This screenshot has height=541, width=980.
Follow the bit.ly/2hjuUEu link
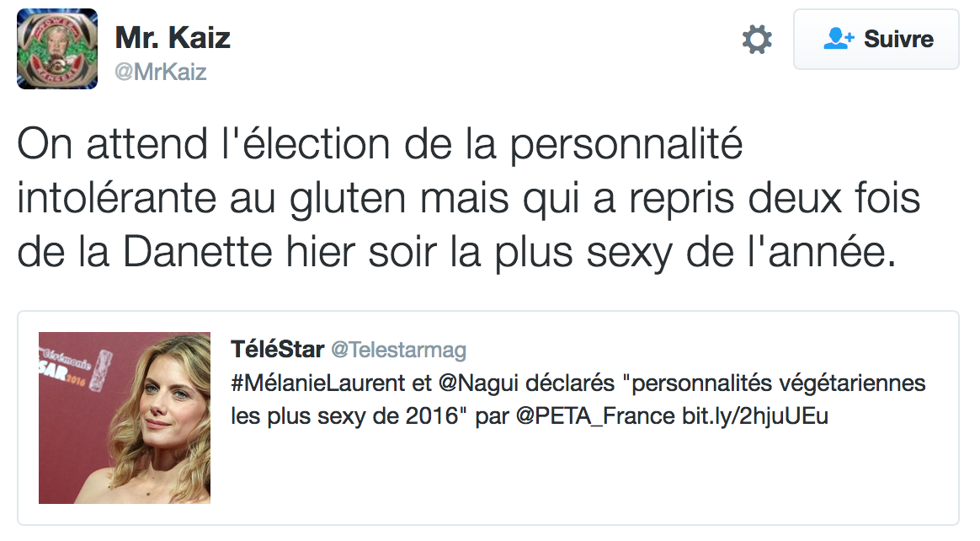755,416
